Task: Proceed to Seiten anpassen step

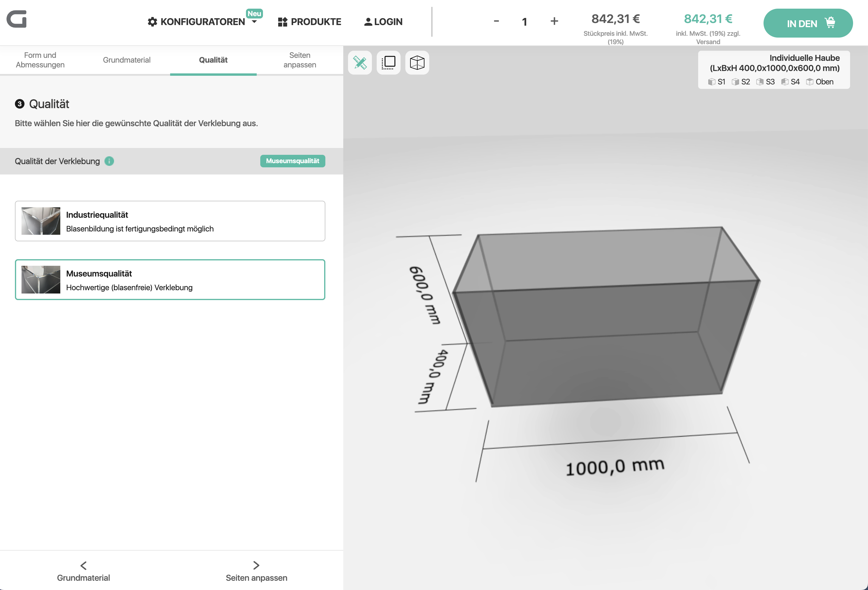Action: [256, 571]
